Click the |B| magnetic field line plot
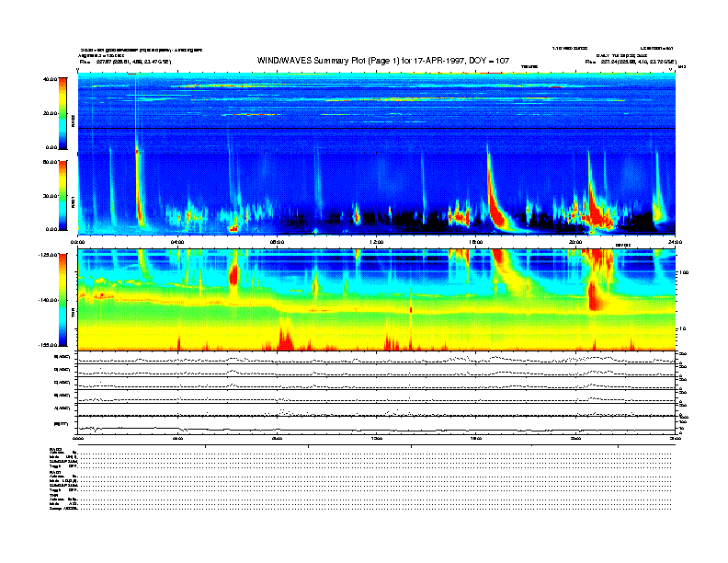The width and height of the screenshot is (728, 563). tap(376, 425)
